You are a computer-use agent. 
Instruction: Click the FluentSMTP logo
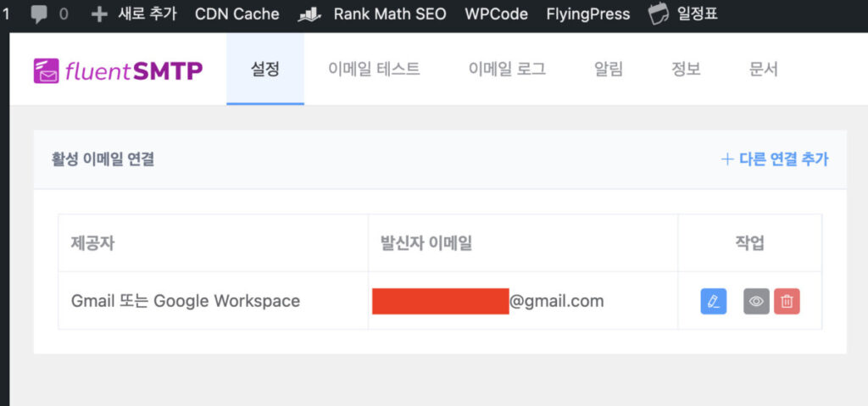(x=118, y=70)
